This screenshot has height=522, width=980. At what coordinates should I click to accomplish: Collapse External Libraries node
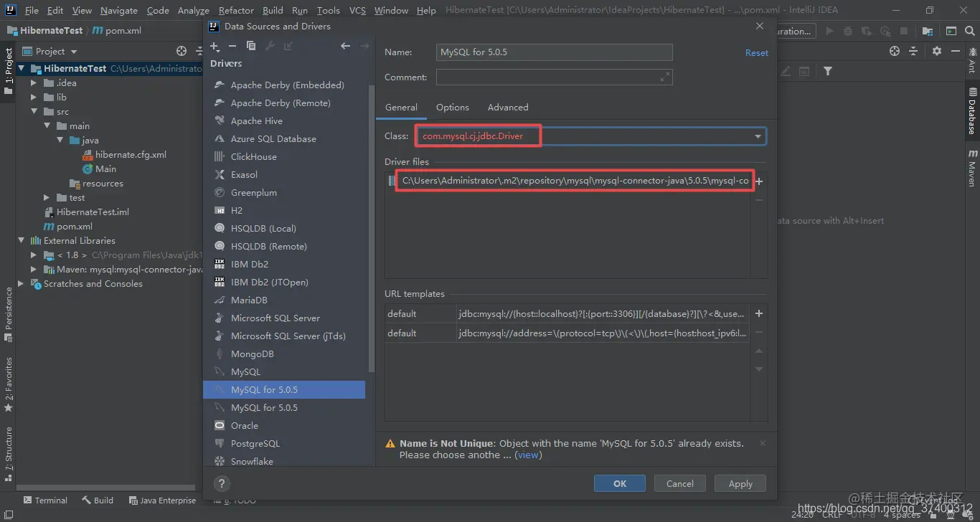coord(22,240)
